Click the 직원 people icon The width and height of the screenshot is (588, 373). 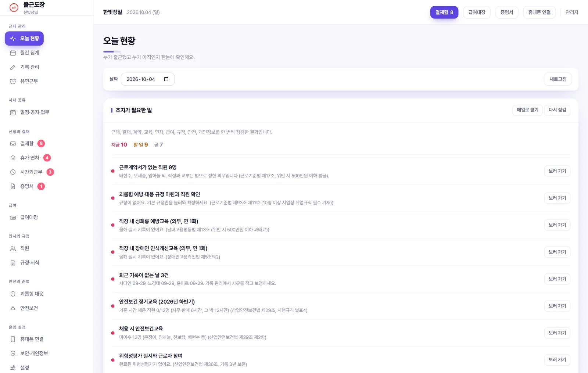(13, 249)
